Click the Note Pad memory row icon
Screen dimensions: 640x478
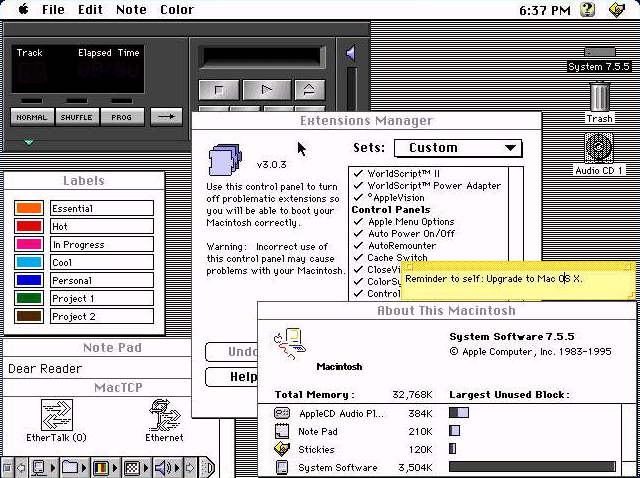(282, 431)
